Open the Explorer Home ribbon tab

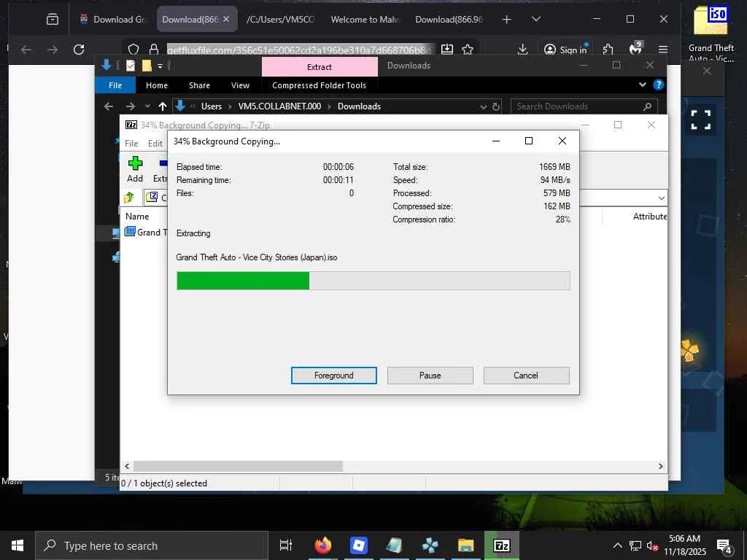tap(157, 85)
